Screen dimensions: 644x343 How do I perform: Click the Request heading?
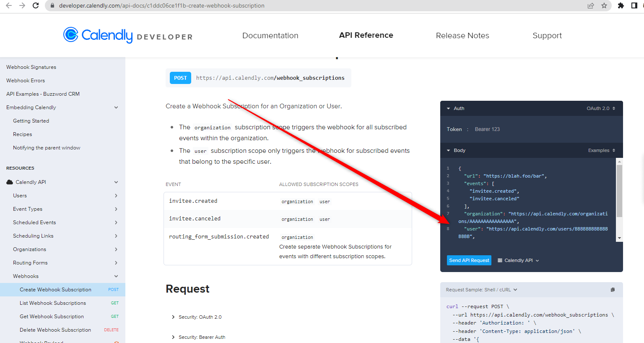(x=187, y=289)
